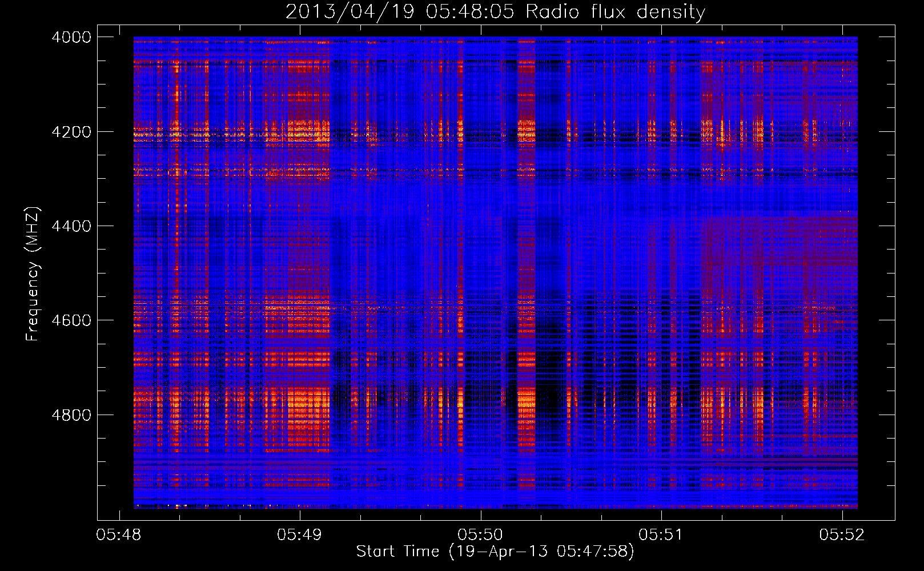The height and width of the screenshot is (571, 924).
Task: Click the 4200 frequency axis label
Action: 71,132
